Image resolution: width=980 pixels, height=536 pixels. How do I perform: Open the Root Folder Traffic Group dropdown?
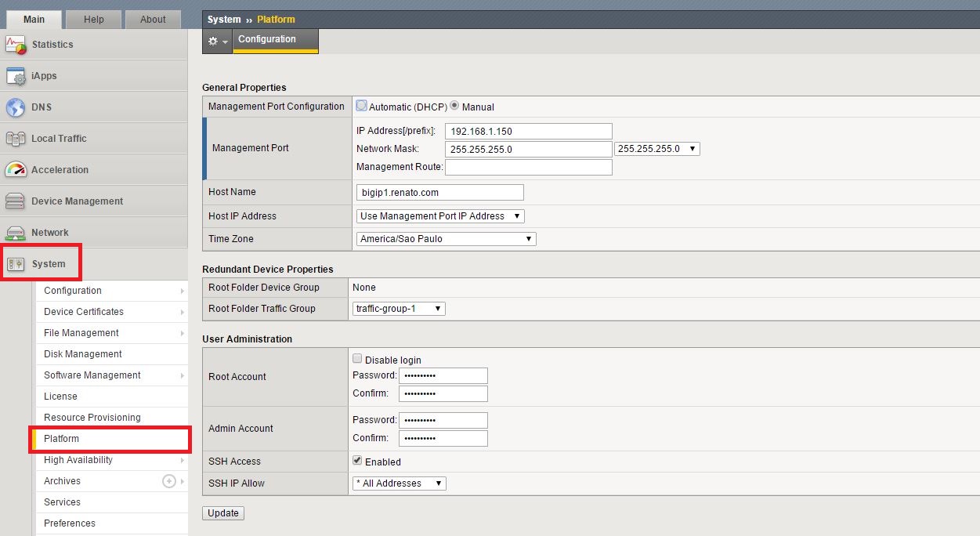pyautogui.click(x=399, y=309)
